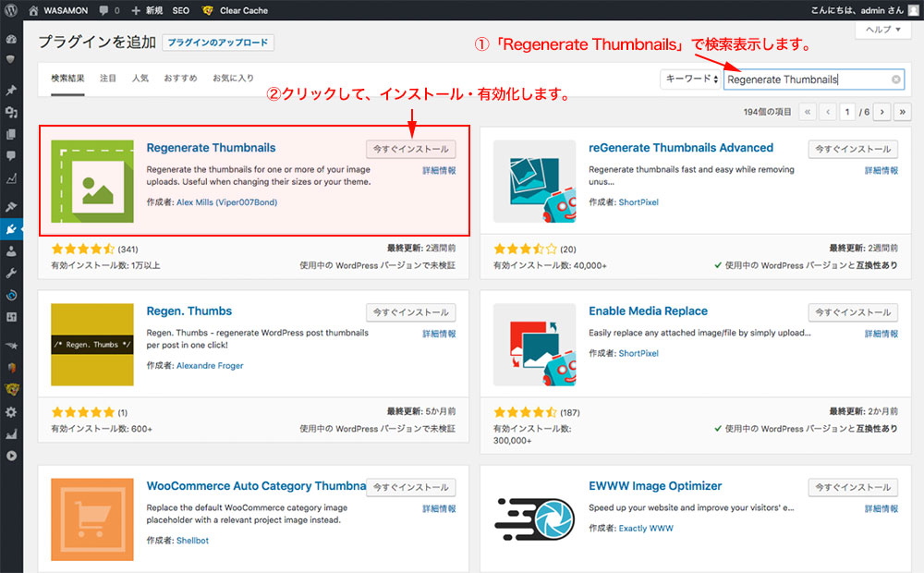Click Regenerate Thumbnails plugin thumbnail

coord(92,181)
